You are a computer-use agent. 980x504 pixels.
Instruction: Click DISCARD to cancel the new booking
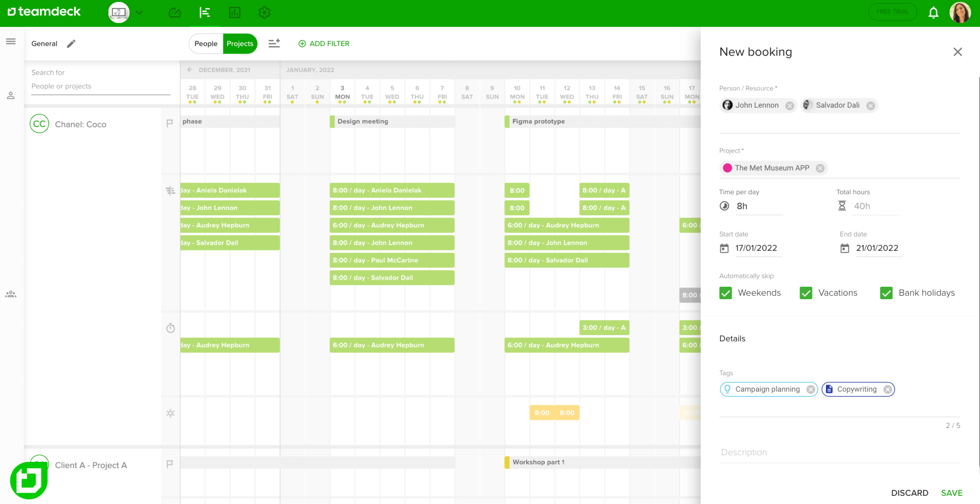[909, 493]
